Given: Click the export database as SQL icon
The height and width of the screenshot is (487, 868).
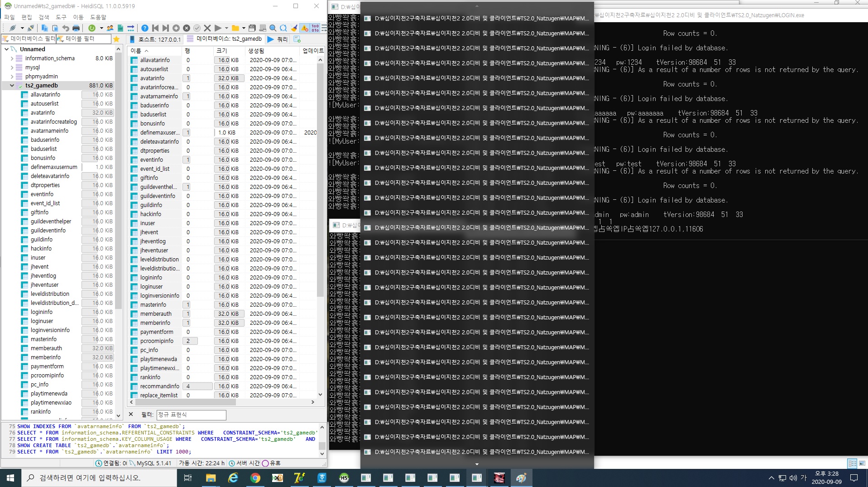Looking at the screenshot, I should click(131, 28).
